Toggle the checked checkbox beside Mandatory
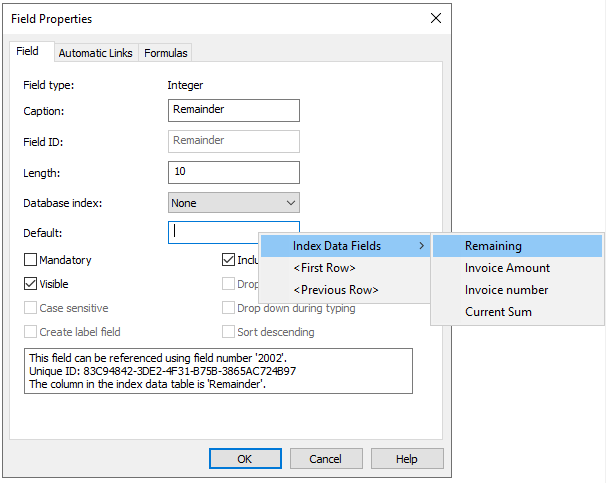 [x=229, y=260]
